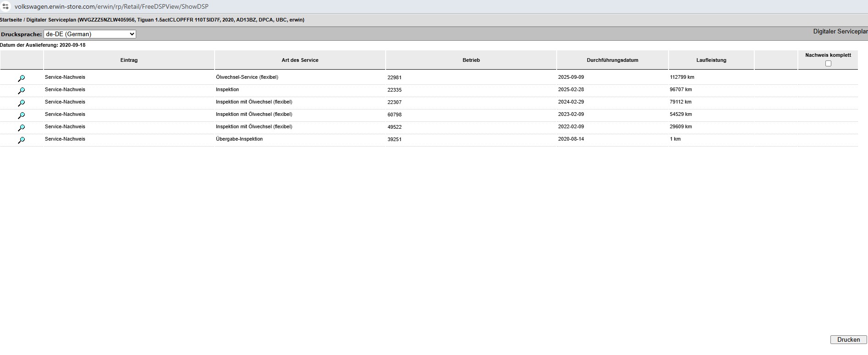Screen dimensions: 868x355
Task: Click the site information icon in address bar
Action: (6, 6)
